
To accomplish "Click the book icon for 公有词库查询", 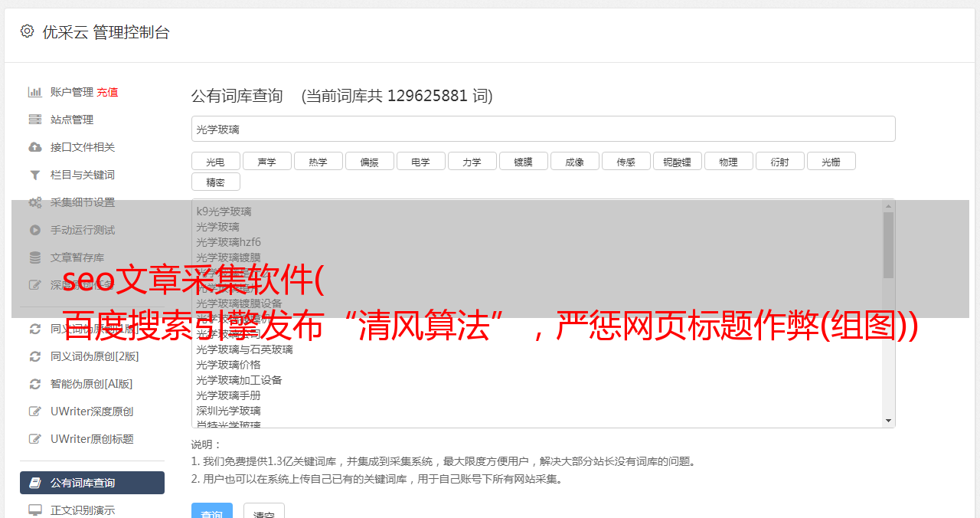I will pos(34,483).
